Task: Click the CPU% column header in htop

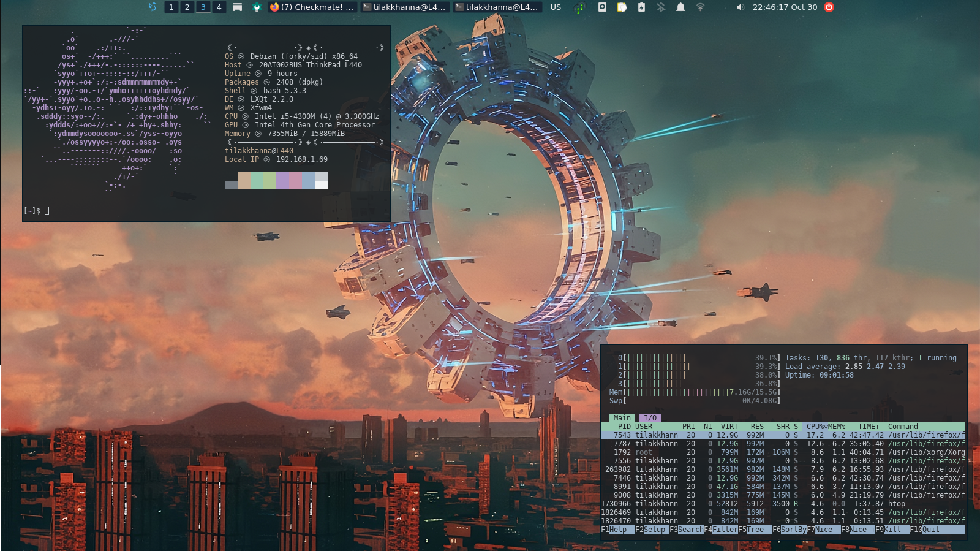Action: [815, 427]
